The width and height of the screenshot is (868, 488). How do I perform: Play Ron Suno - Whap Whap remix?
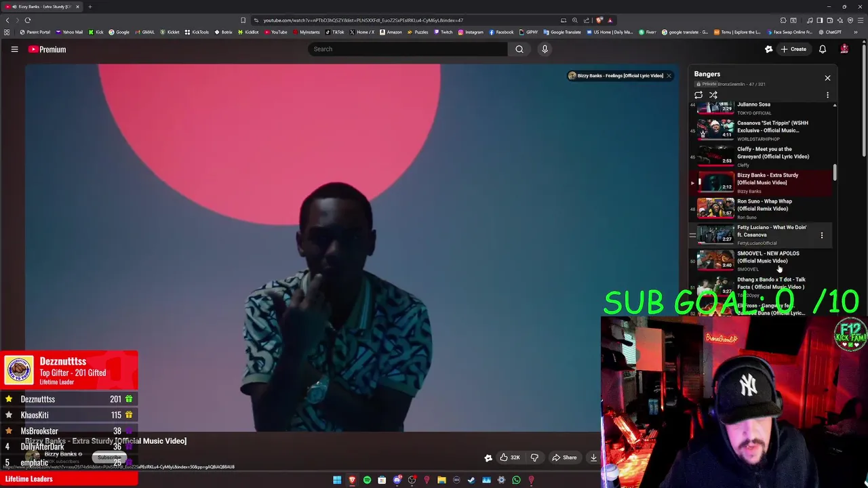click(762, 208)
